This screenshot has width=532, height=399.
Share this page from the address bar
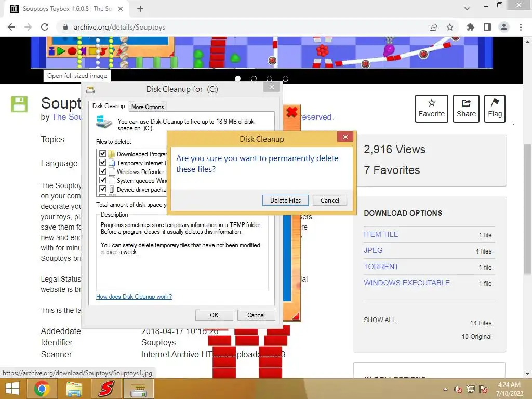[433, 27]
